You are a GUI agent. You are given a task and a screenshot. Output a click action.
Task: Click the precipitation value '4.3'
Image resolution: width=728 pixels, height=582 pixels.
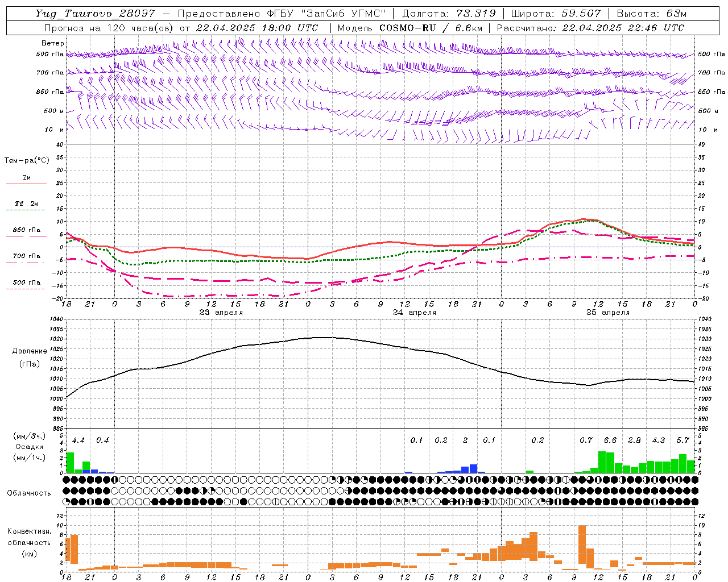(659, 440)
